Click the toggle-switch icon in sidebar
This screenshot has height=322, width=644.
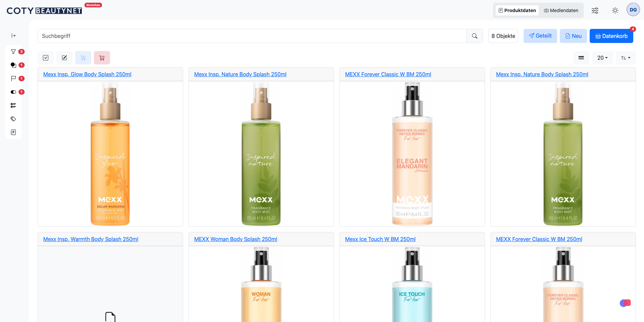(13, 92)
